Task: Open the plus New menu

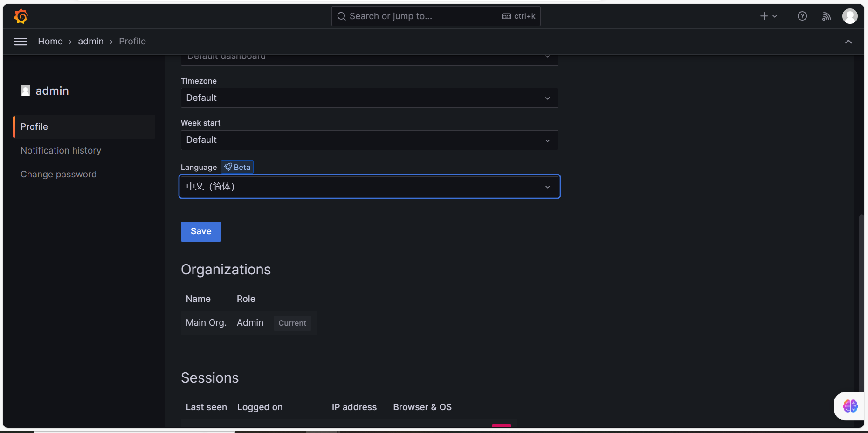Action: click(x=769, y=16)
